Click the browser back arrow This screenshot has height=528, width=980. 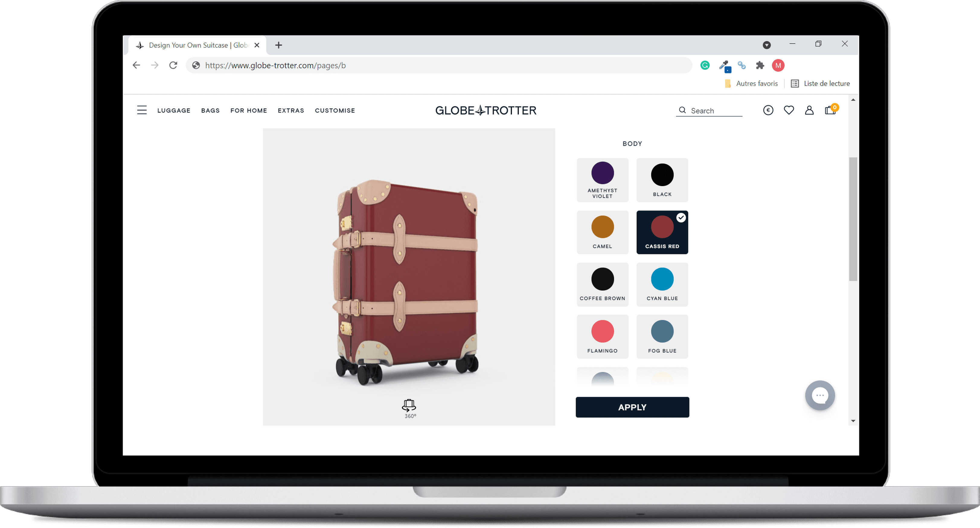[136, 65]
